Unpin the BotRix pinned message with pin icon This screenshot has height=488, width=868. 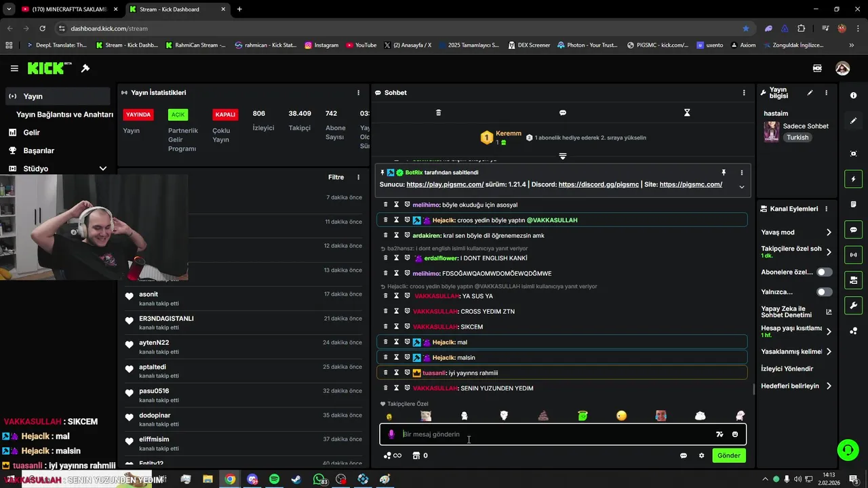pyautogui.click(x=724, y=173)
